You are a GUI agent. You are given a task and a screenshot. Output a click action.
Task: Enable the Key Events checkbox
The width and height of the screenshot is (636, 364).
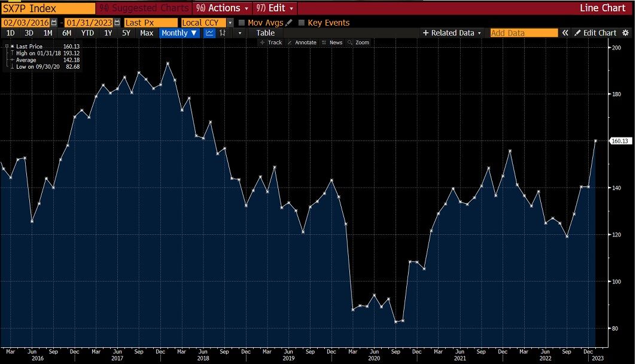click(x=302, y=23)
